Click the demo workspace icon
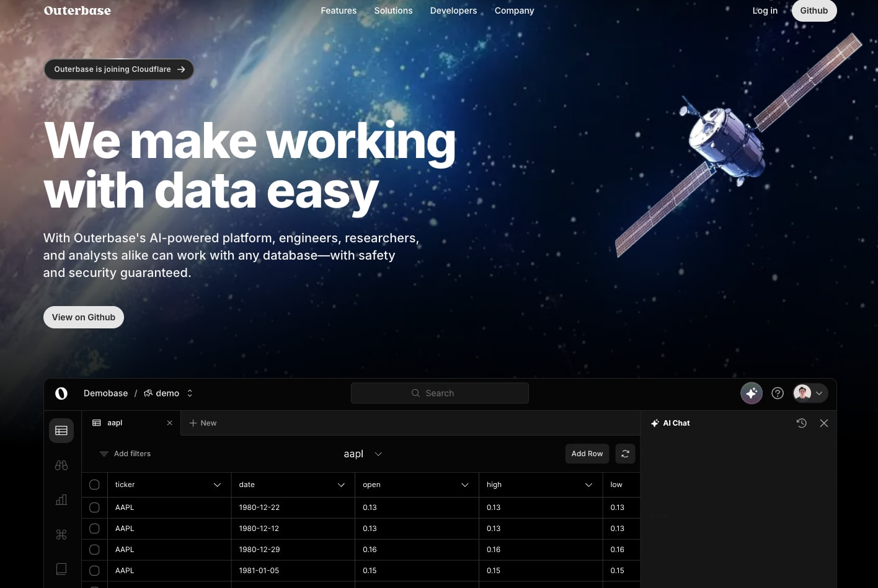Viewport: 878px width, 588px height. [x=148, y=393]
